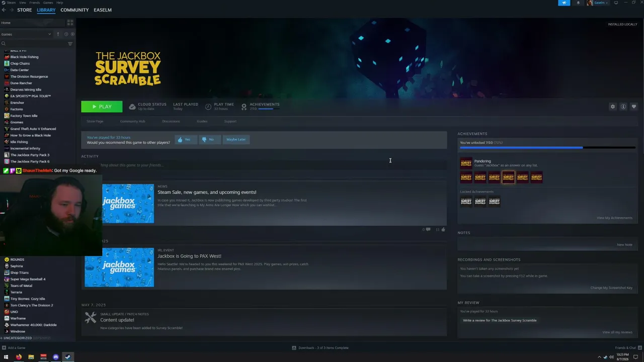Image resolution: width=644 pixels, height=362 pixels.
Task: Open the EASELM profile tab
Action: (103, 10)
